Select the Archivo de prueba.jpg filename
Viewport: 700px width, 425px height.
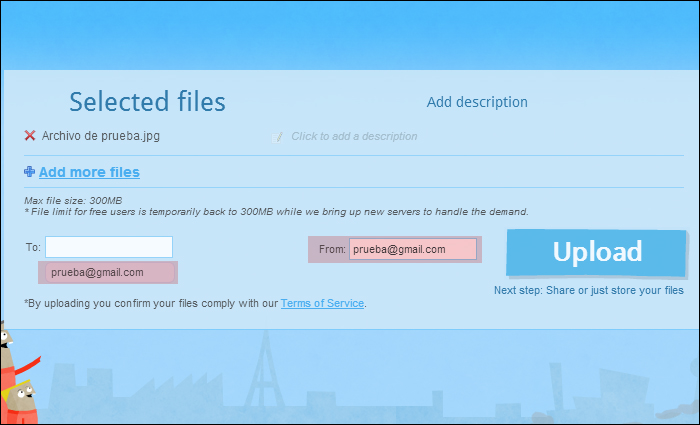pos(100,136)
